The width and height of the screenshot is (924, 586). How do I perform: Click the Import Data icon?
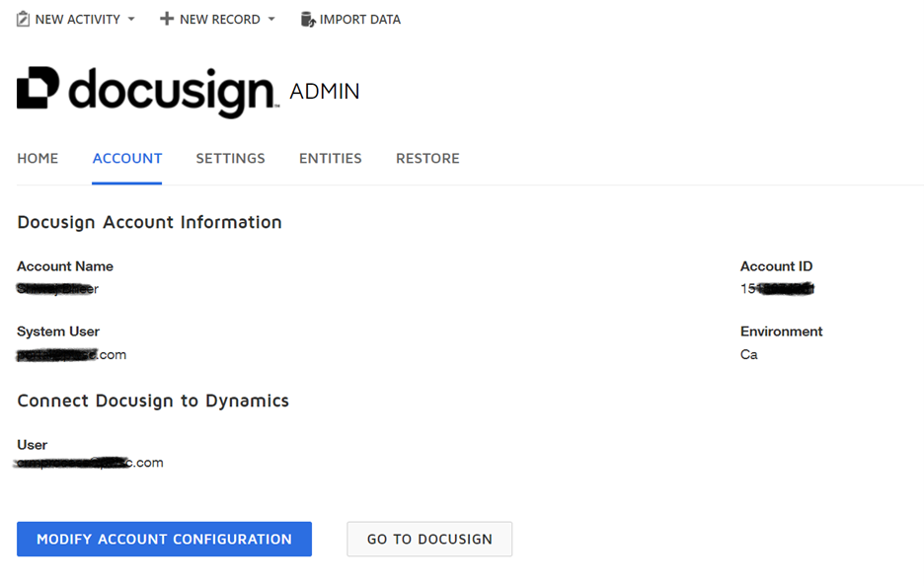pos(306,18)
